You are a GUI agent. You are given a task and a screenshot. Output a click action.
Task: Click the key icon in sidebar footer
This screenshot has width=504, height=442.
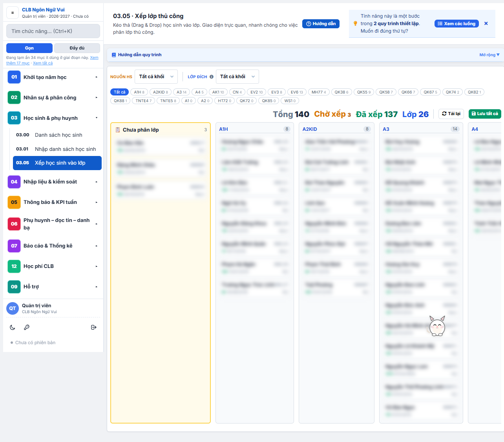27,327
